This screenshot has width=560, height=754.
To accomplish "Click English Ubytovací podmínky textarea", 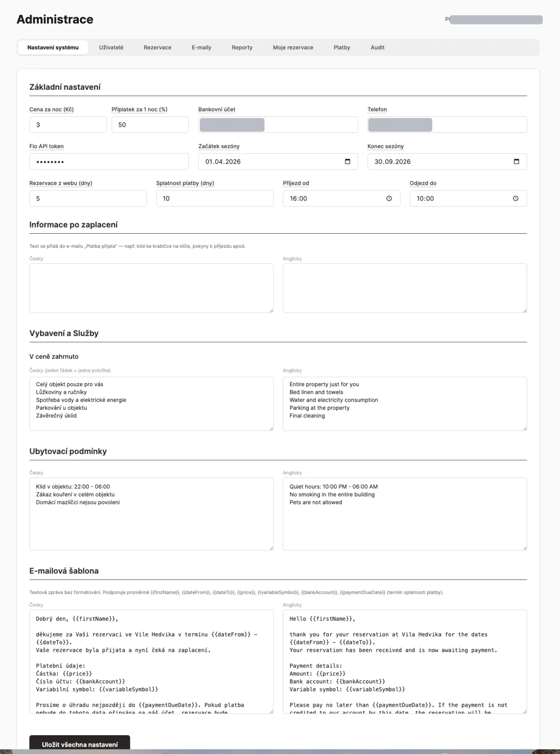I will 405,514.
